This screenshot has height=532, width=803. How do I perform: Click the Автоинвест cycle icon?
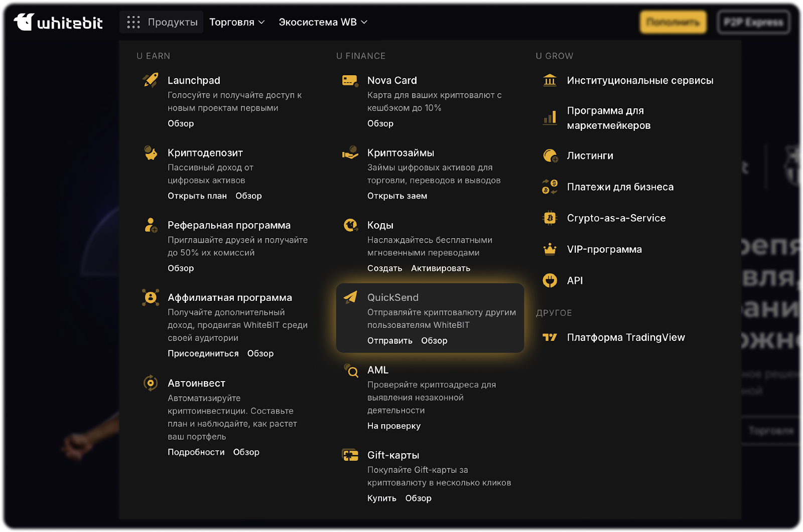click(x=151, y=383)
